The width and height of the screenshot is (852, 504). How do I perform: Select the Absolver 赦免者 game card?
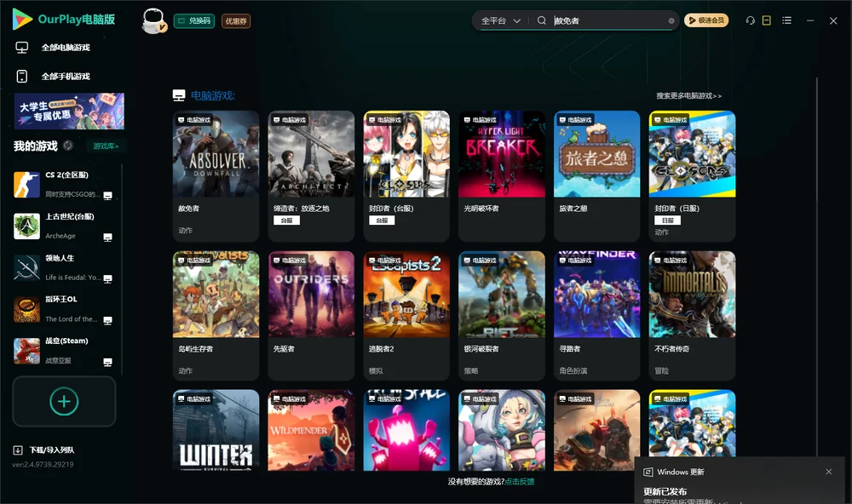pos(216,176)
